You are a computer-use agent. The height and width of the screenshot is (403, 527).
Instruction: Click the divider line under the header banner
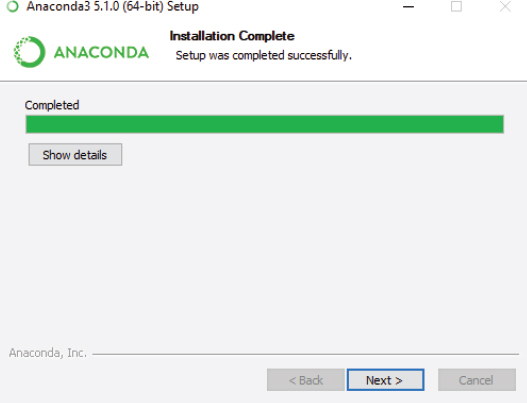(x=264, y=81)
